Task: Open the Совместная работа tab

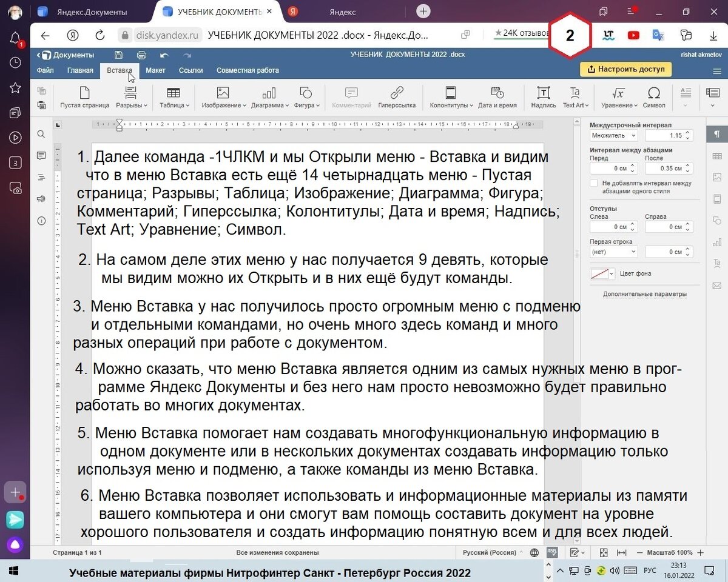Action: [x=248, y=70]
